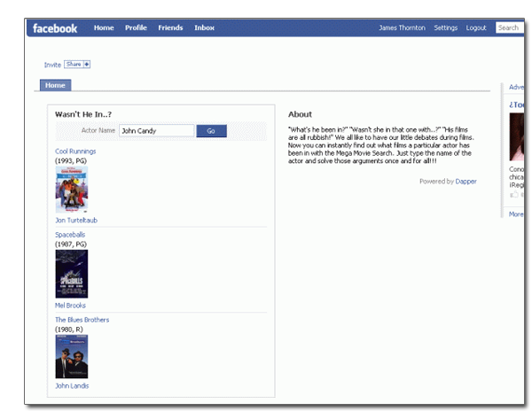Click the Actor Name input field
This screenshot has height=411, width=532.
pyautogui.click(x=156, y=131)
